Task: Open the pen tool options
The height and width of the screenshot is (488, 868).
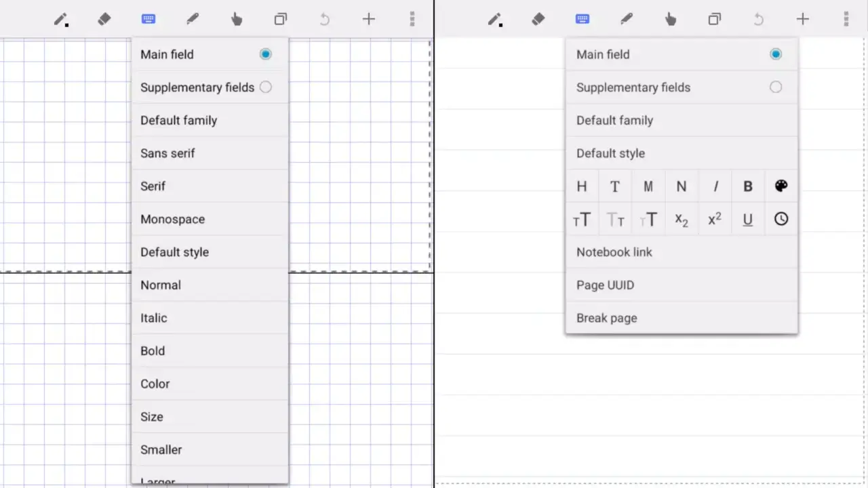Action: pyautogui.click(x=193, y=19)
